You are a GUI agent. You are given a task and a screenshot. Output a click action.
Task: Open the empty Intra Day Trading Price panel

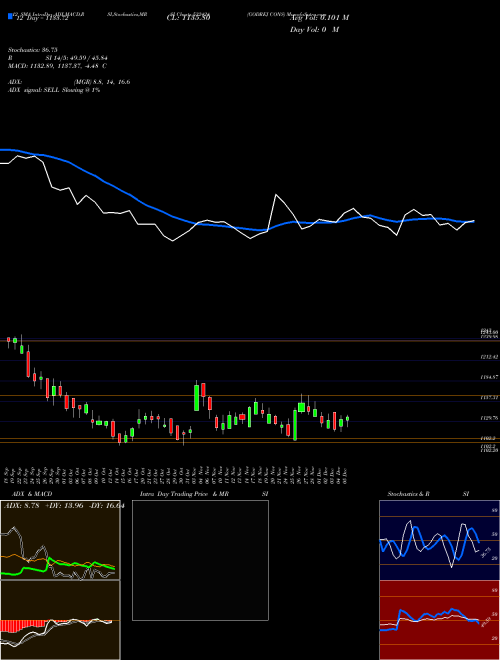click(200, 560)
